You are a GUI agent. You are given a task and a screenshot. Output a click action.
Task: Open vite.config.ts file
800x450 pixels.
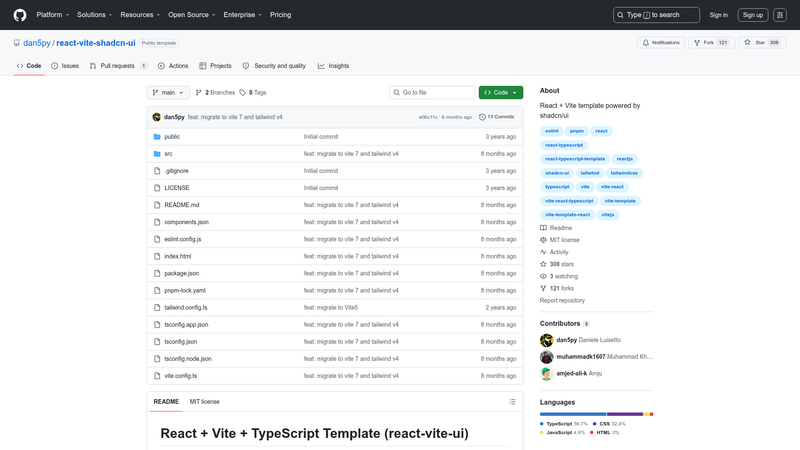181,376
